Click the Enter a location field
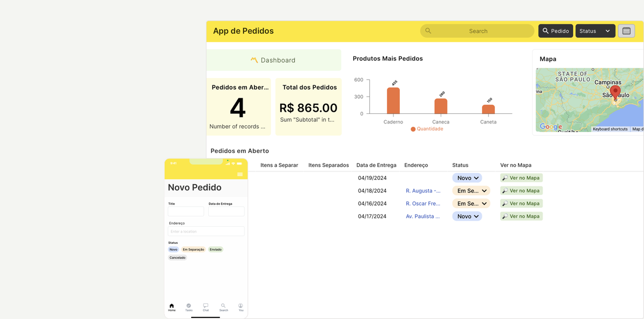The height and width of the screenshot is (319, 644). tap(206, 230)
